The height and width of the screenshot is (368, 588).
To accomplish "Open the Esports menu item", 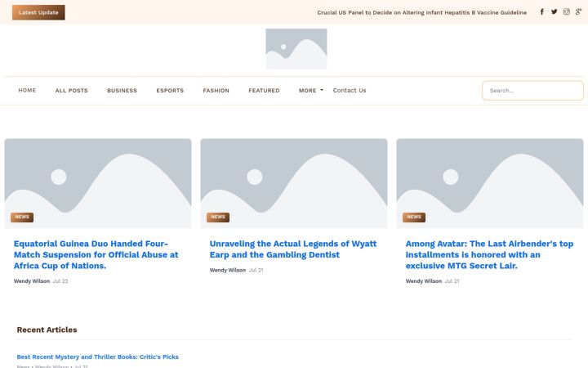I will (170, 91).
